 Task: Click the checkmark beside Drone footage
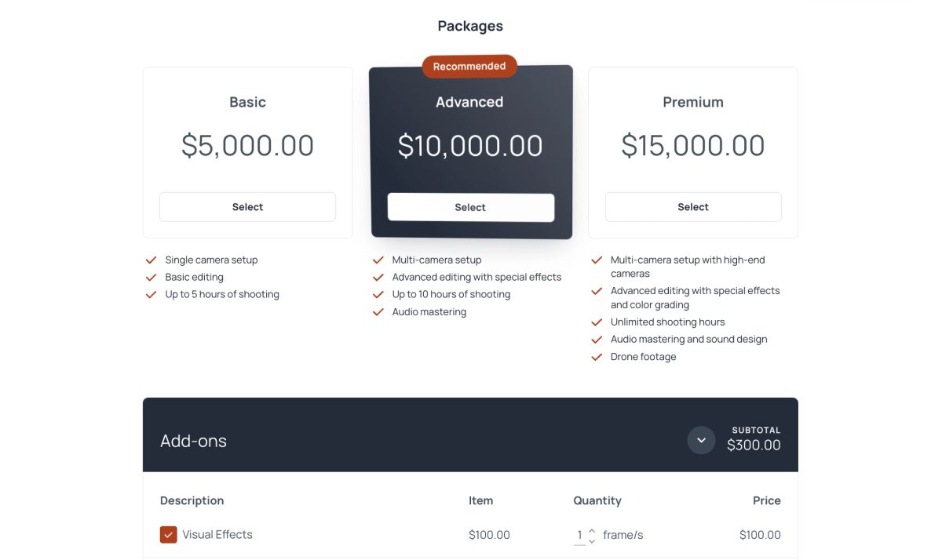(597, 356)
